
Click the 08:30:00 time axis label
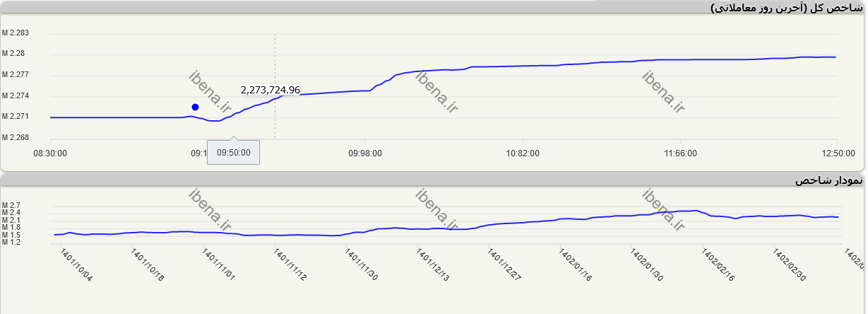(51, 153)
